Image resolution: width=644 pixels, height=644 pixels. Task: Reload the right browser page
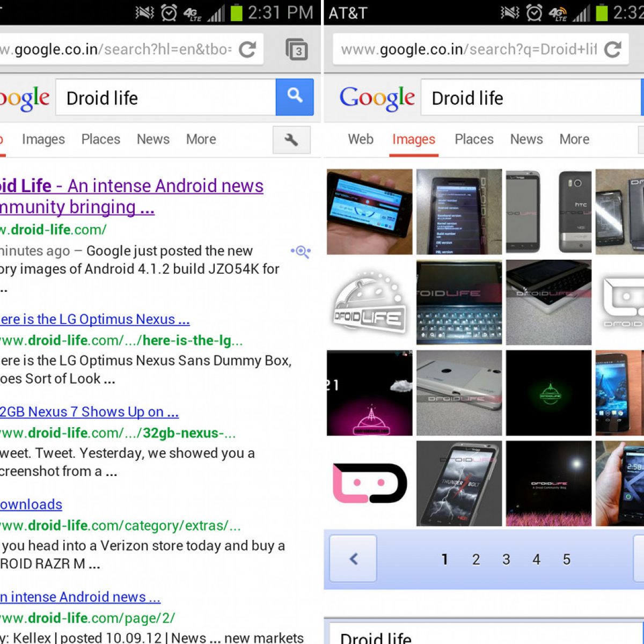[x=612, y=49]
